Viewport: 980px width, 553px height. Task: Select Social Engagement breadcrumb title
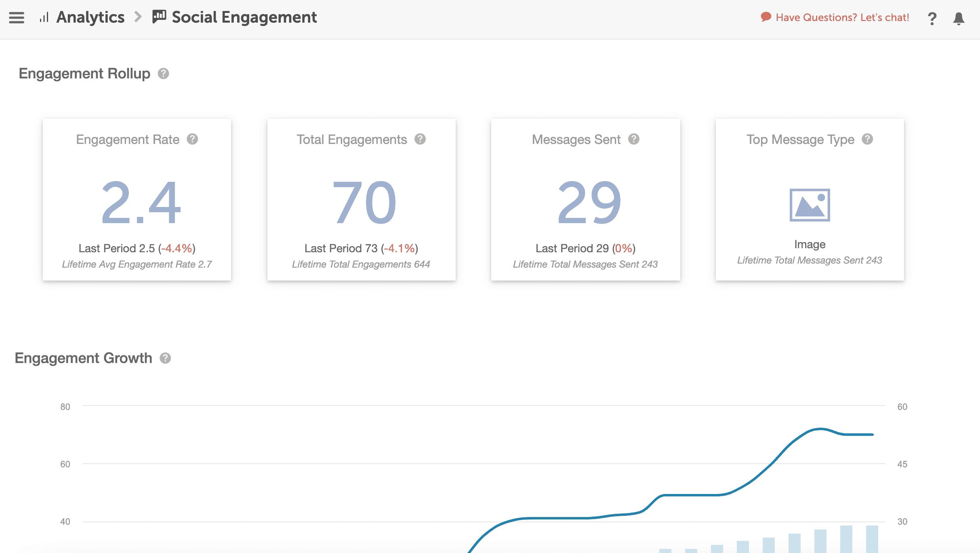click(x=244, y=17)
